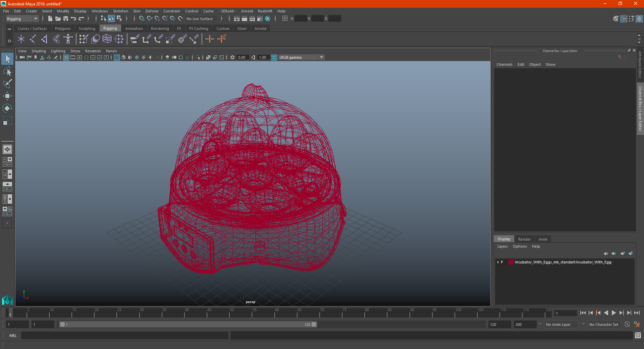
Task: Click the IPR render icon
Action: [x=252, y=19]
